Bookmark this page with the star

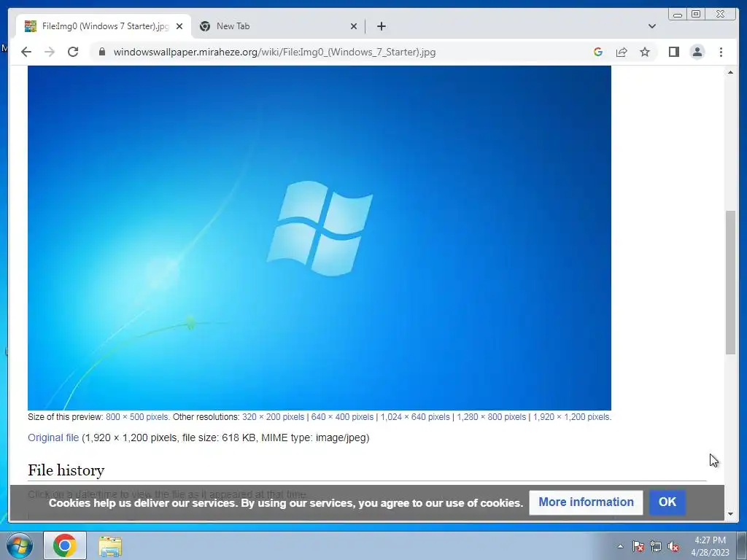pos(645,52)
